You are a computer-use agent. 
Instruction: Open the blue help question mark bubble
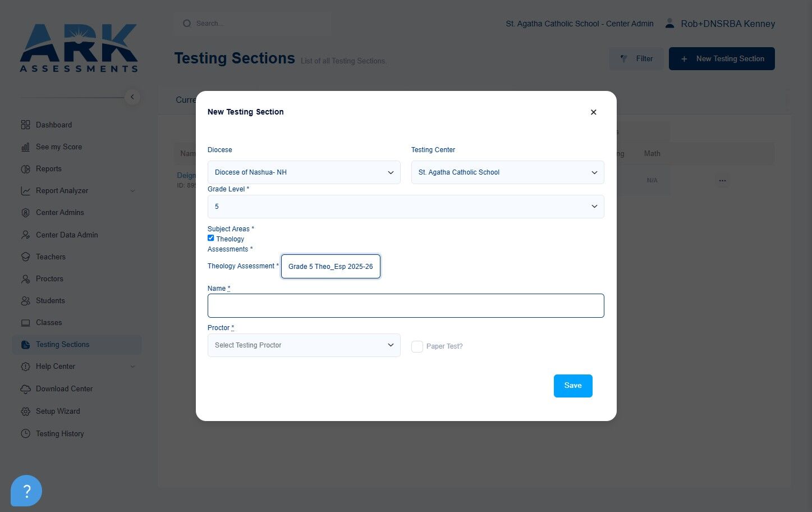point(26,491)
